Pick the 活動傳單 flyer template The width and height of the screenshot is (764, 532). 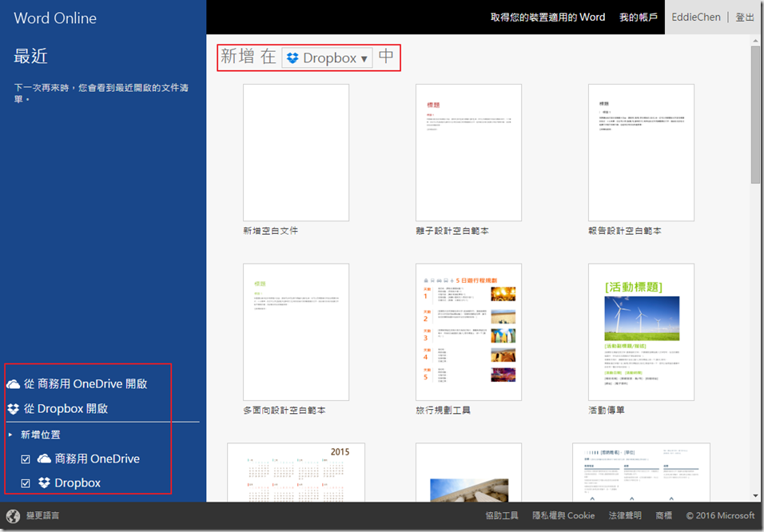(x=641, y=332)
